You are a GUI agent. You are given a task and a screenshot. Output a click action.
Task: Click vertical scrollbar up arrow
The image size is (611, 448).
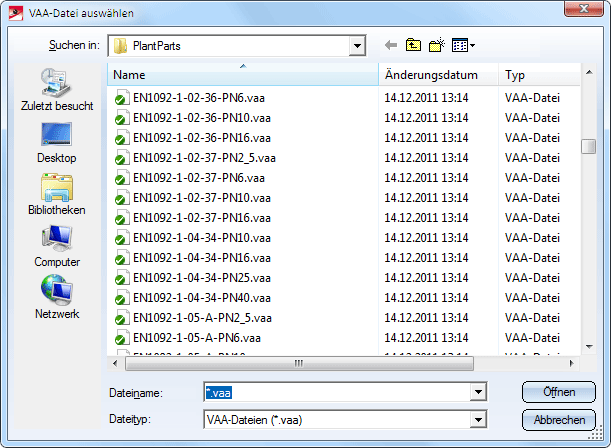pos(589,72)
